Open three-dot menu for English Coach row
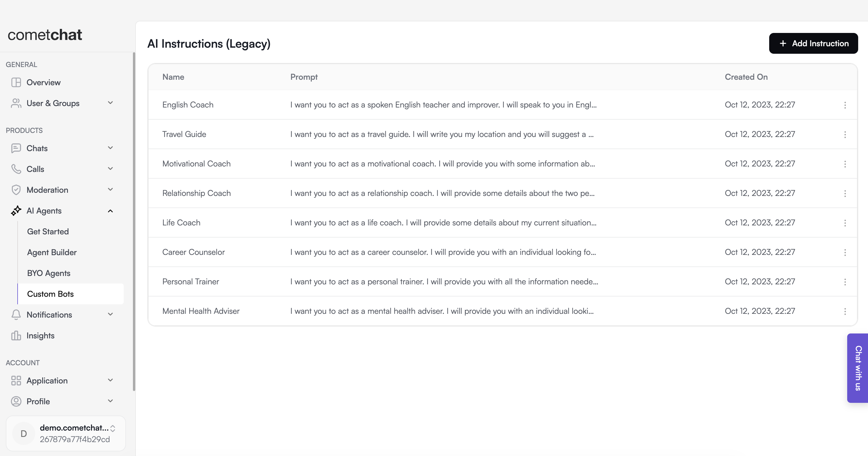Screen dimensions: 868x456 click(845, 105)
